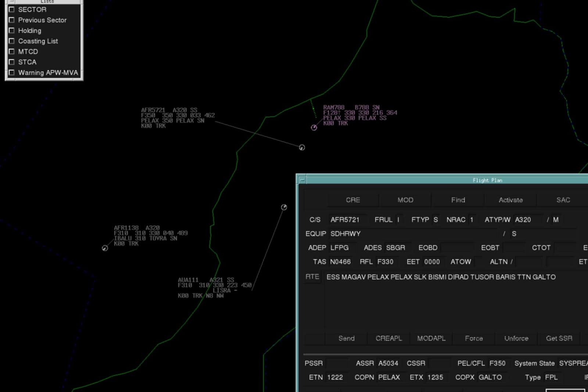
Task: Click the RTE route field button
Action: [x=312, y=277]
